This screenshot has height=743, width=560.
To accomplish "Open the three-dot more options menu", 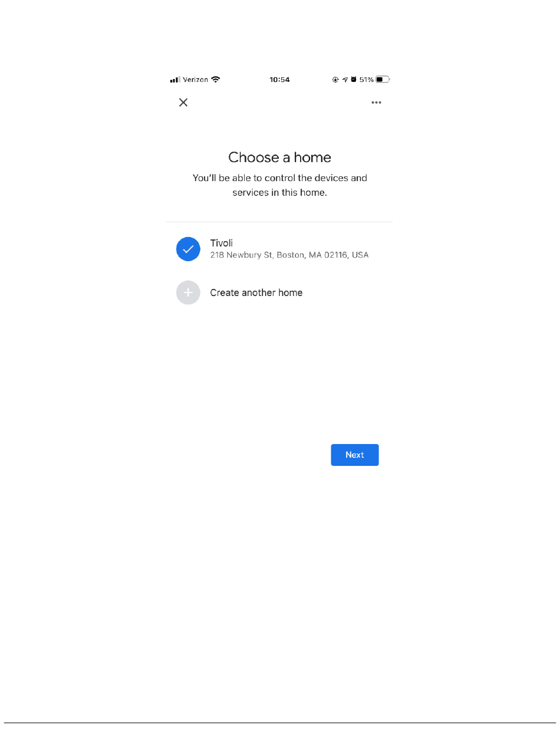I will coord(376,103).
